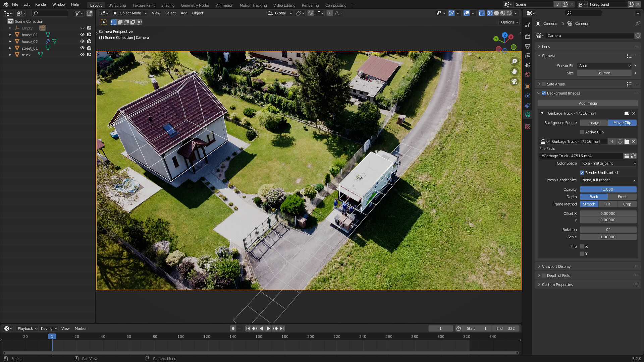
Task: Open the Render menu
Action: click(x=41, y=4)
